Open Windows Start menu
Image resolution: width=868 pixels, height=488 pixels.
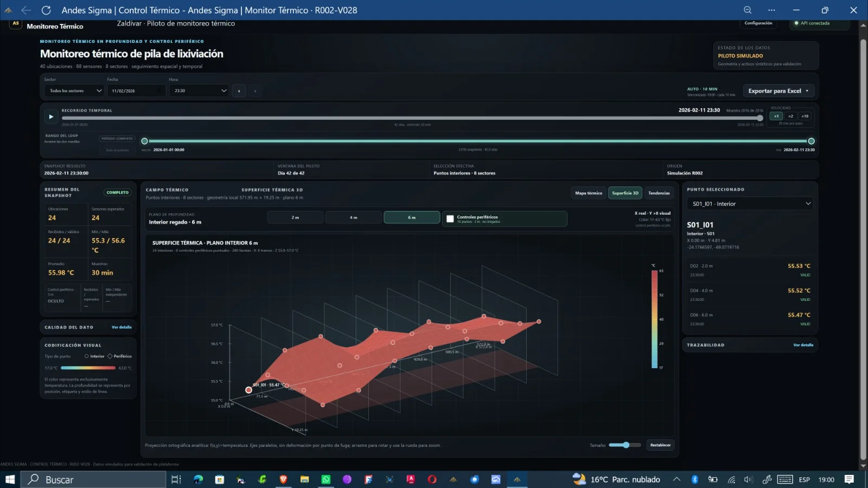[x=10, y=479]
